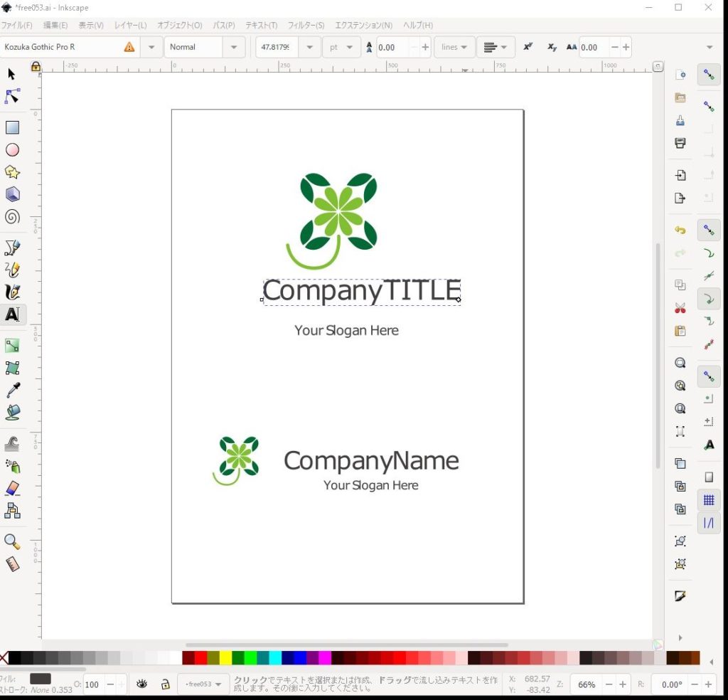
Task: Open the フィルター(S) menu
Action: (x=306, y=26)
